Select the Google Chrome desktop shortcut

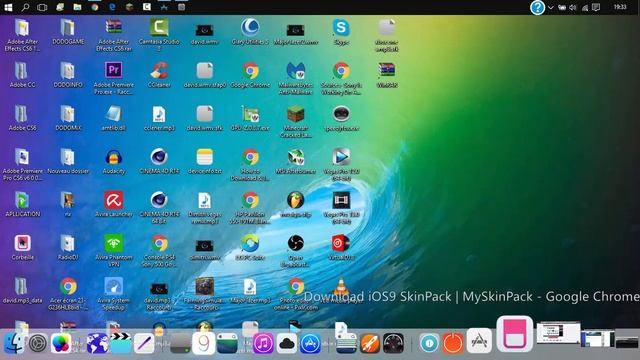250,70
